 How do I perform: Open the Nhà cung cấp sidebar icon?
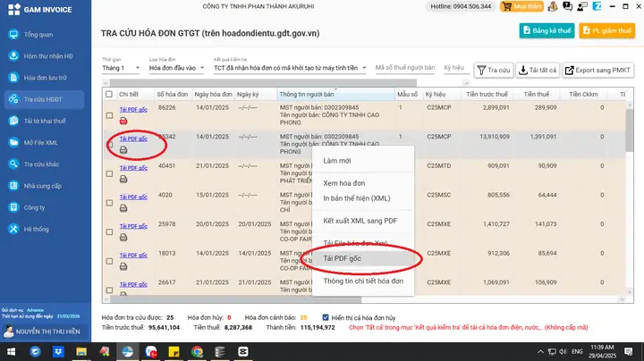(13, 186)
